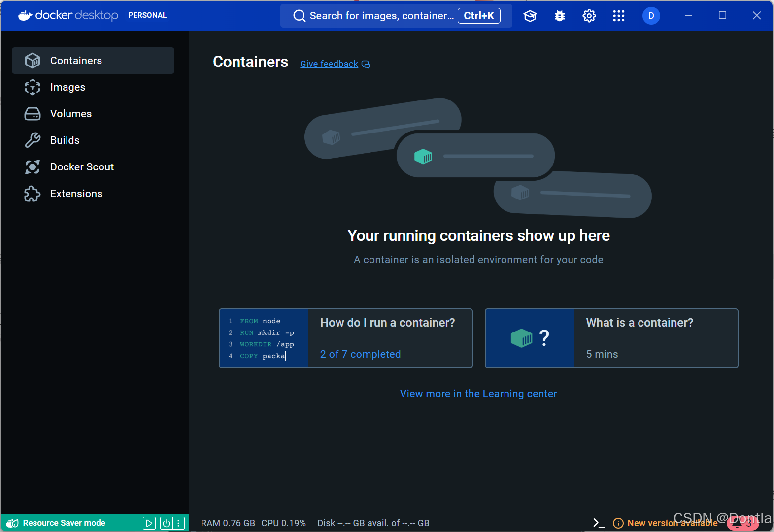Click the power quit icon in status bar
Screen dimensions: 774x532
point(167,523)
